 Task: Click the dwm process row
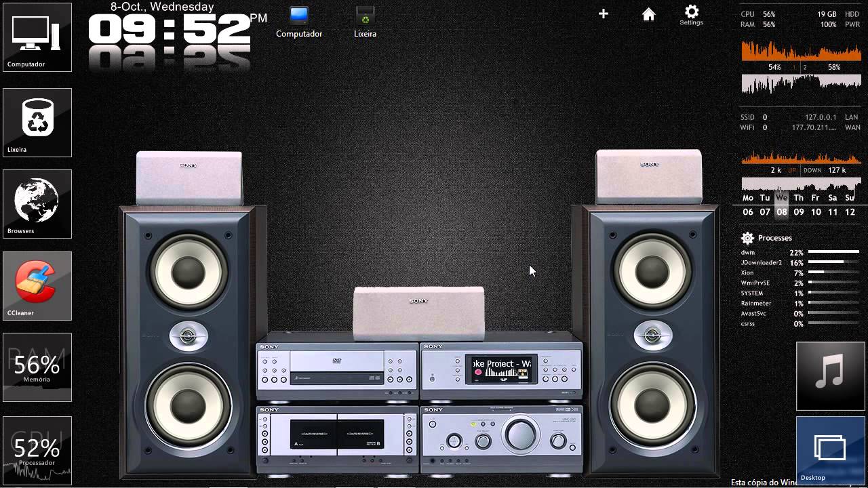[800, 252]
